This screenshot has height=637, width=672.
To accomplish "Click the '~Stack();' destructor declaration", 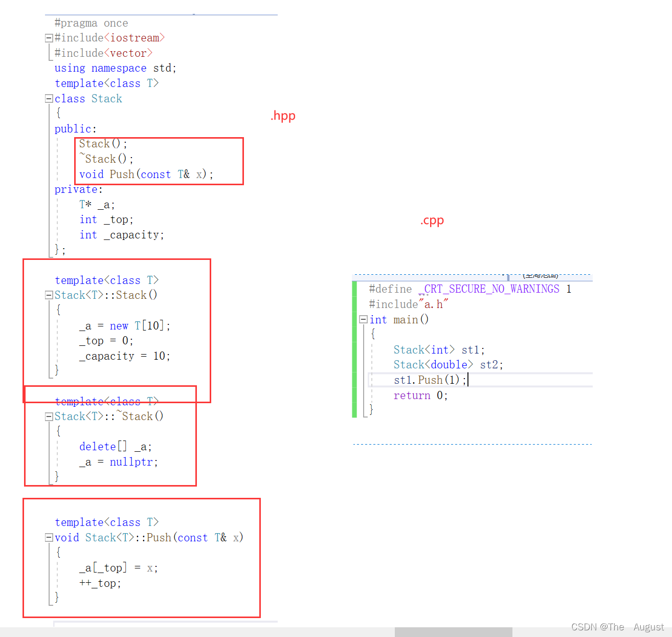I will [106, 159].
